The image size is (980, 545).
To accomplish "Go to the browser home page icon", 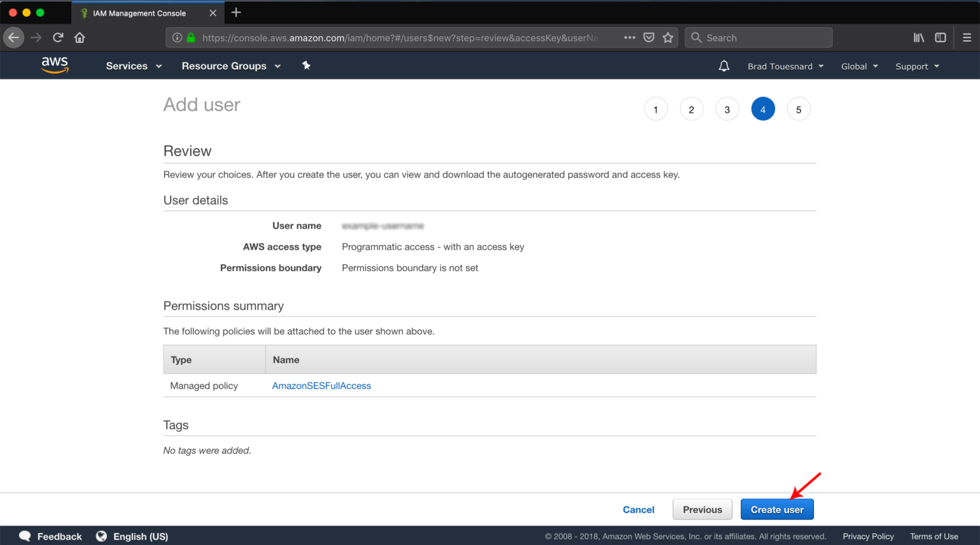I will pos(80,38).
